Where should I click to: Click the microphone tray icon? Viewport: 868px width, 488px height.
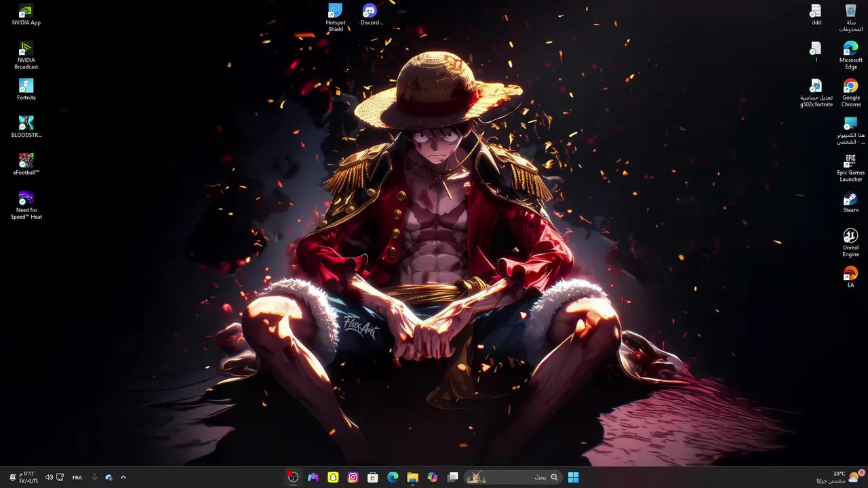(94, 477)
